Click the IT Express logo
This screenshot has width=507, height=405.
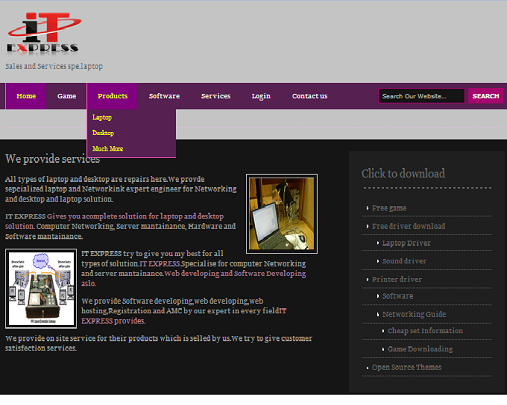[44, 34]
